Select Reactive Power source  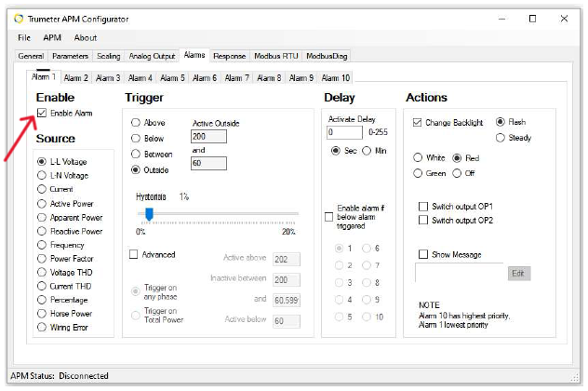click(42, 231)
